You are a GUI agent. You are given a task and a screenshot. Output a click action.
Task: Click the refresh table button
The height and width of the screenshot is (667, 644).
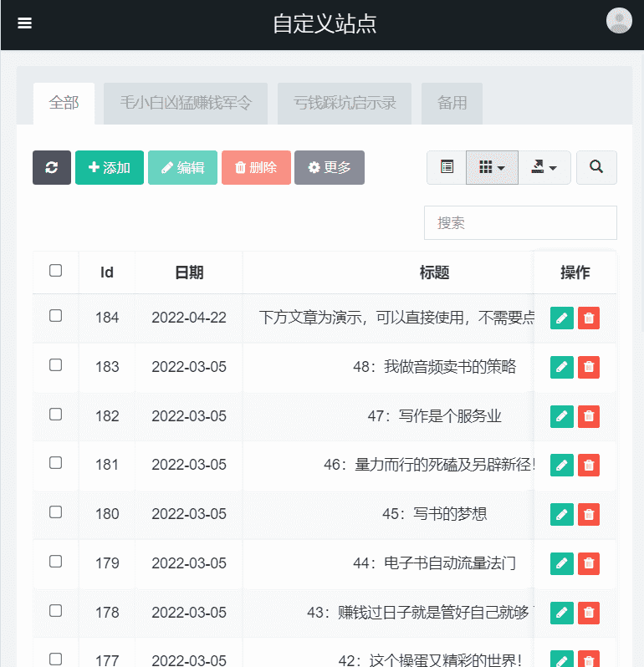tap(52, 167)
